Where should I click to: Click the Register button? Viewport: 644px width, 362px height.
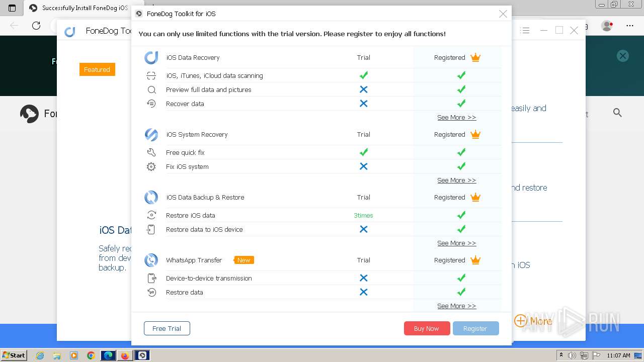pos(475,329)
